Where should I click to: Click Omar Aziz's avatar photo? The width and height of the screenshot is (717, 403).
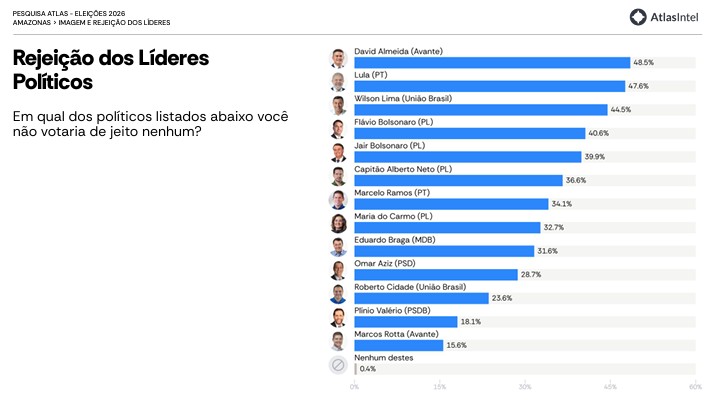(338, 271)
